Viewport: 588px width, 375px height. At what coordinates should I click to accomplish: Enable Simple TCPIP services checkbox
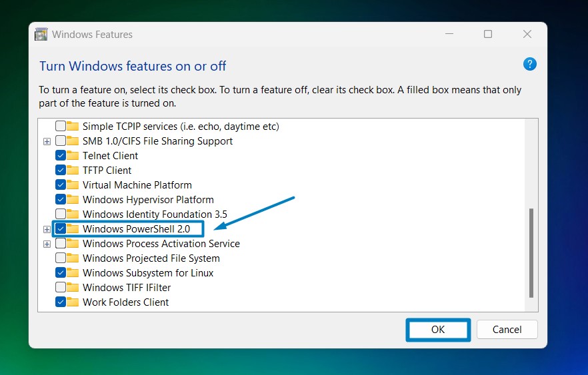pos(61,126)
